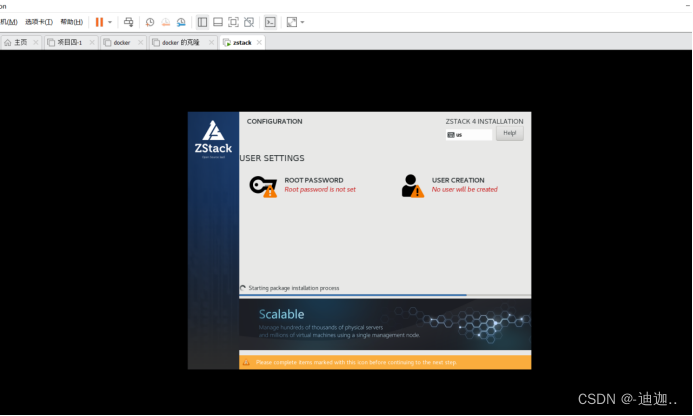This screenshot has width=693, height=416.
Task: Open the 选项卡(T) menu
Action: 39,22
